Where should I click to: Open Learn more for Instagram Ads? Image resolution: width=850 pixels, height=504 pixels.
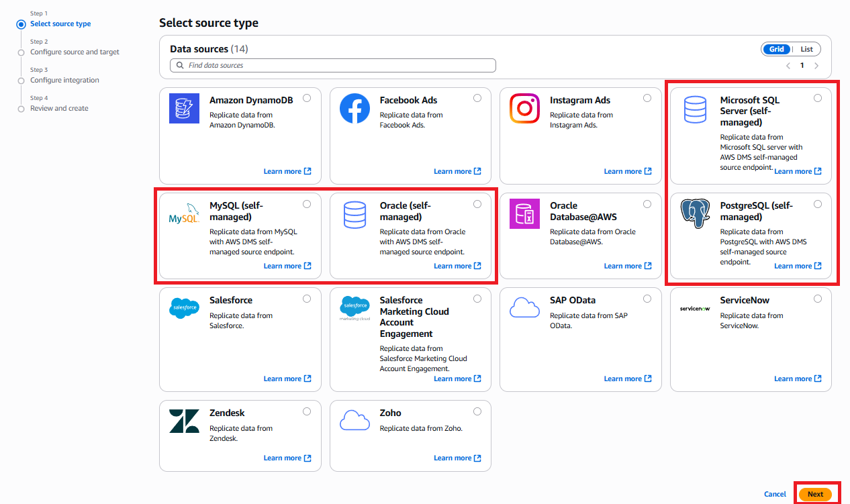pos(628,171)
